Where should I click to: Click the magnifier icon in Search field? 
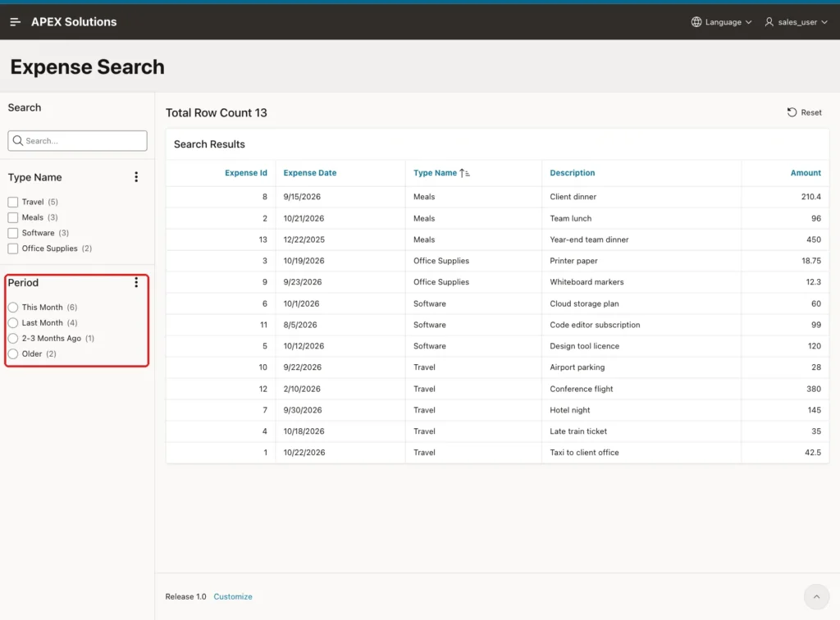click(18, 140)
